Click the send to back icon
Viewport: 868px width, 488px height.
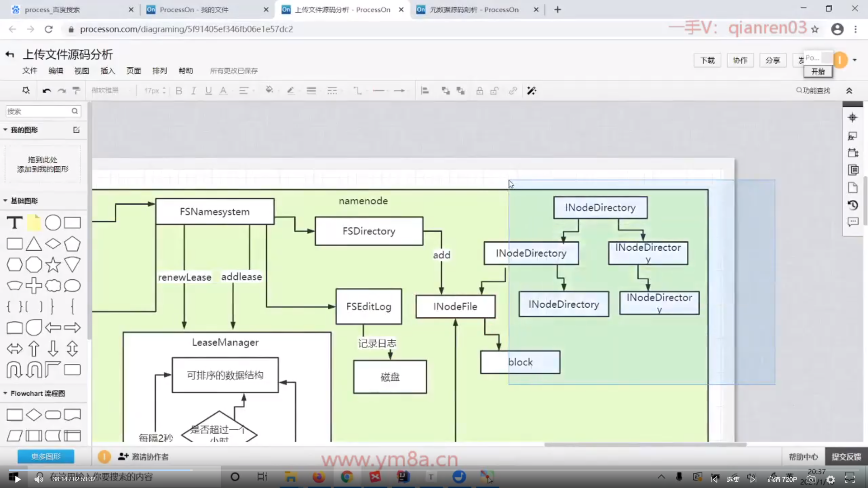coord(461,91)
